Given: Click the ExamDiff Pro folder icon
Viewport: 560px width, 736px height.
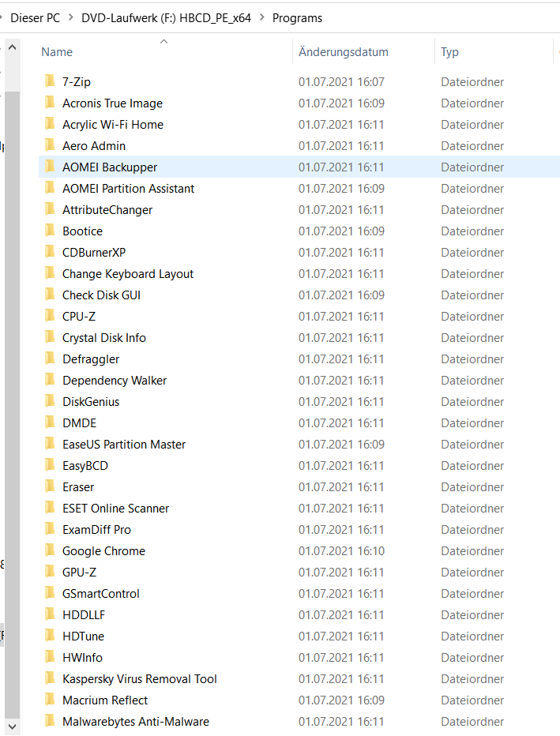Looking at the screenshot, I should (50, 529).
